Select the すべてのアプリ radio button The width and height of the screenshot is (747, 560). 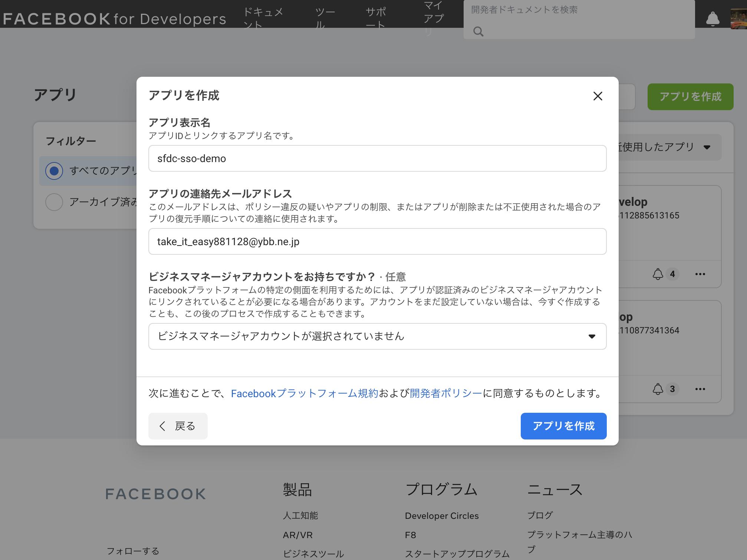54,171
